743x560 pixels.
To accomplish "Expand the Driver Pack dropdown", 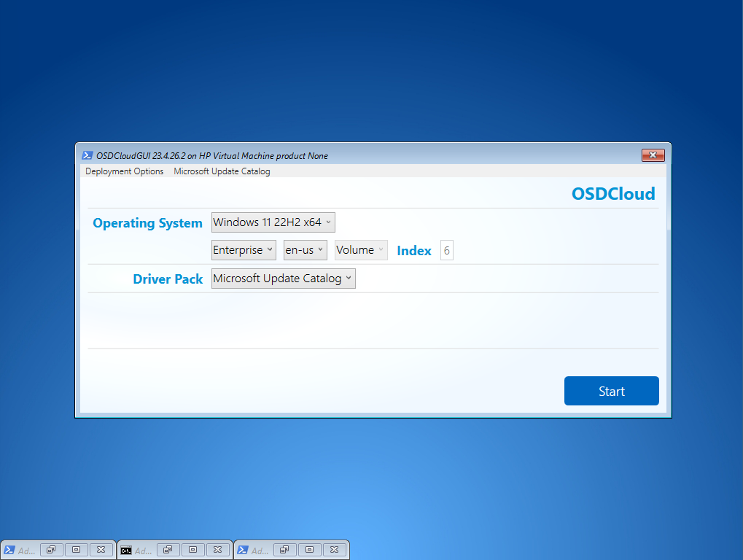I will coord(283,279).
